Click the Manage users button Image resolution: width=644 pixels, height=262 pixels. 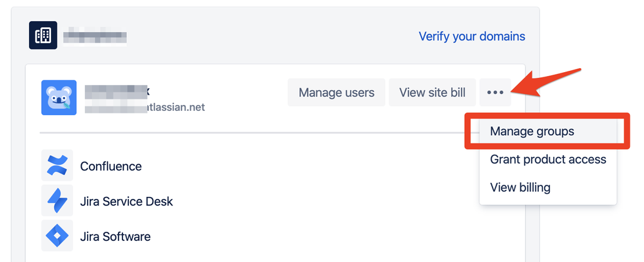336,93
